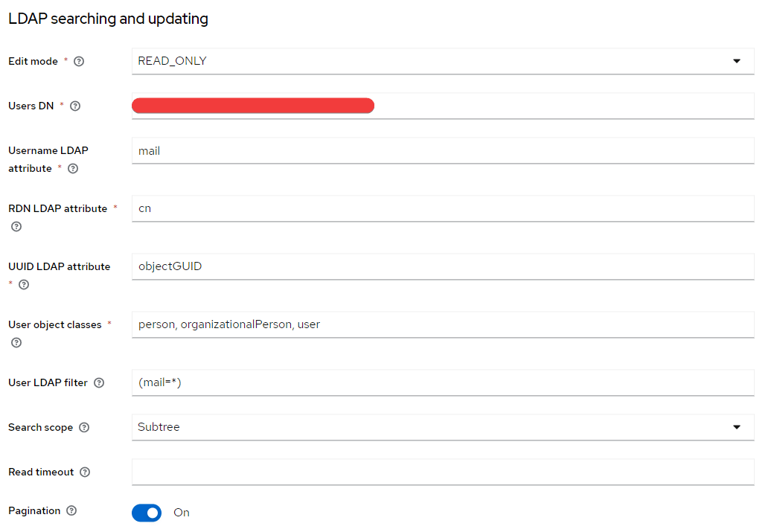Select the RDN LDAP attribute field containing cn
The image size is (777, 532).
pos(443,208)
